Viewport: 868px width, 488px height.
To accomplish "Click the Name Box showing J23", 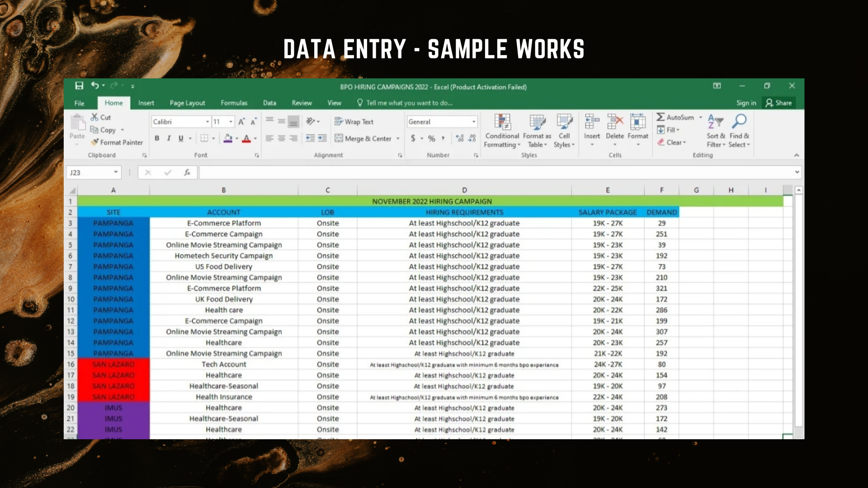I will pyautogui.click(x=94, y=173).
